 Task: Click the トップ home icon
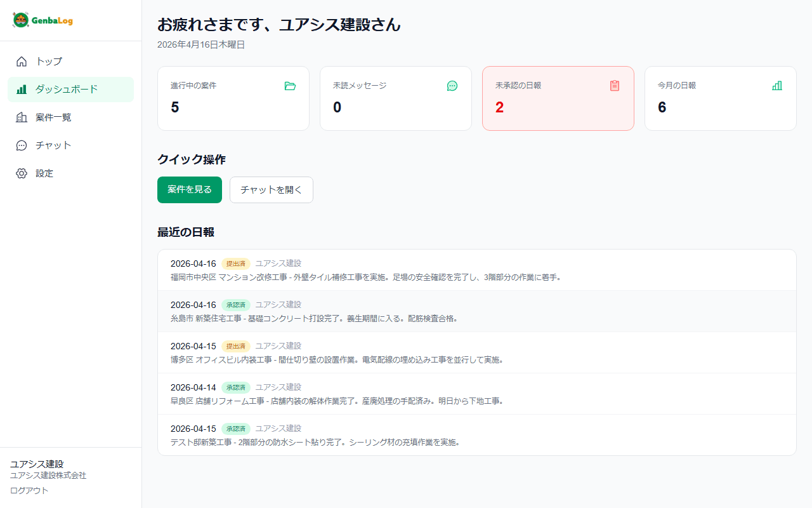point(21,61)
